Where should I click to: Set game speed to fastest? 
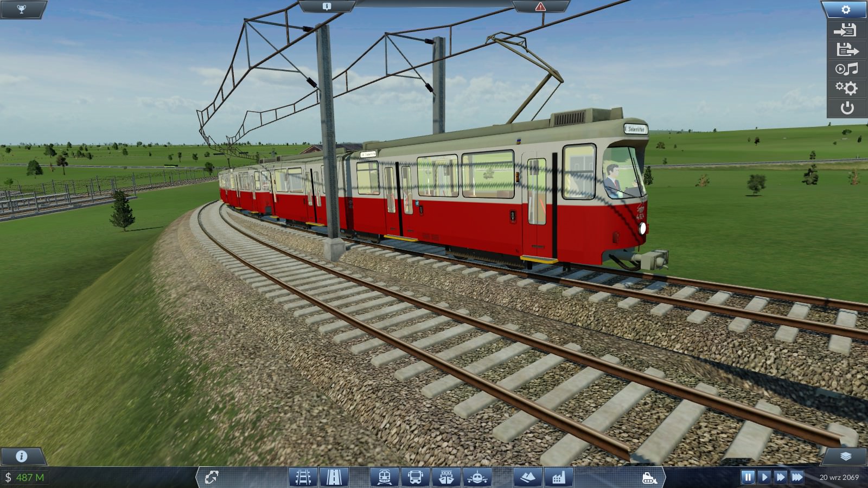(797, 477)
